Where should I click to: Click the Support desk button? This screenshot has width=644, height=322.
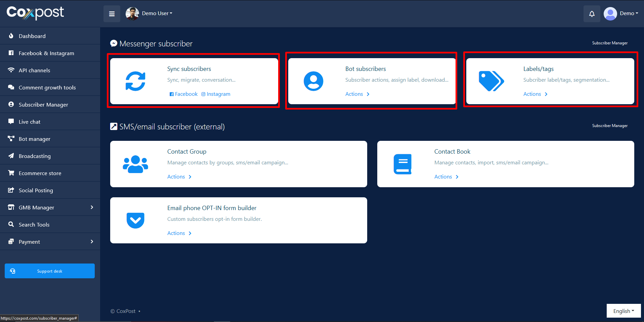pyautogui.click(x=50, y=271)
